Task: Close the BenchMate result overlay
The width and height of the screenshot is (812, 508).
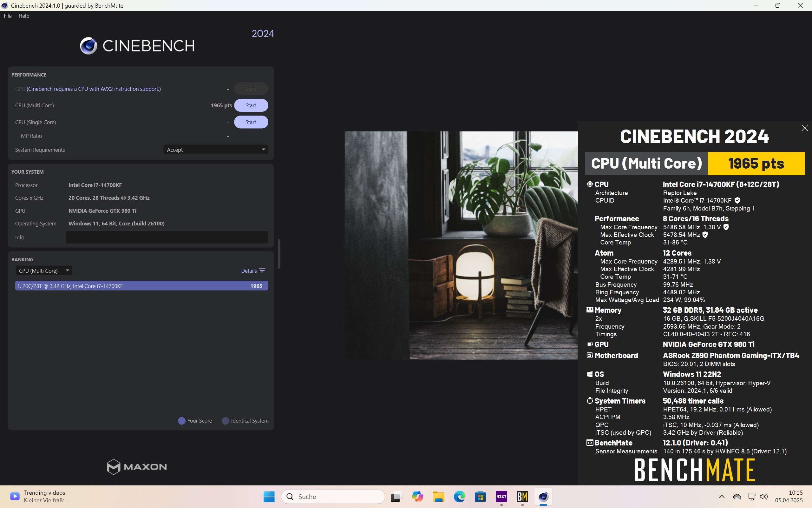Action: (x=805, y=128)
